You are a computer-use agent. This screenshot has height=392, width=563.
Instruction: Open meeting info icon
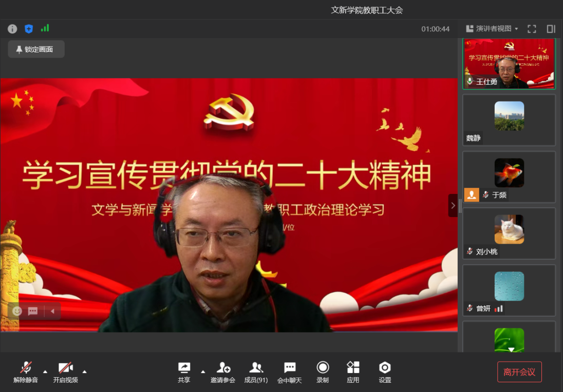(12, 29)
